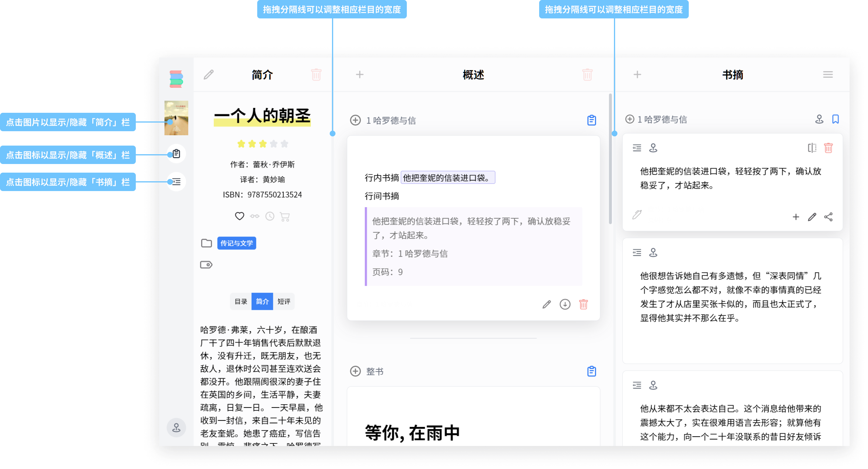Image resolution: width=868 pixels, height=469 pixels.
Task: Expand 1 哈罗德与信 chapter in 概述 column
Action: pyautogui.click(x=355, y=120)
